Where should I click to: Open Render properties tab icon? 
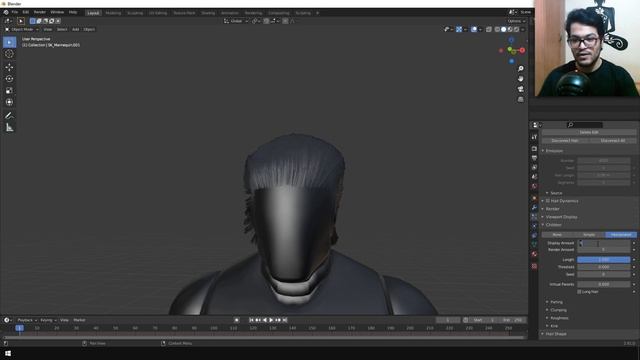(x=534, y=149)
